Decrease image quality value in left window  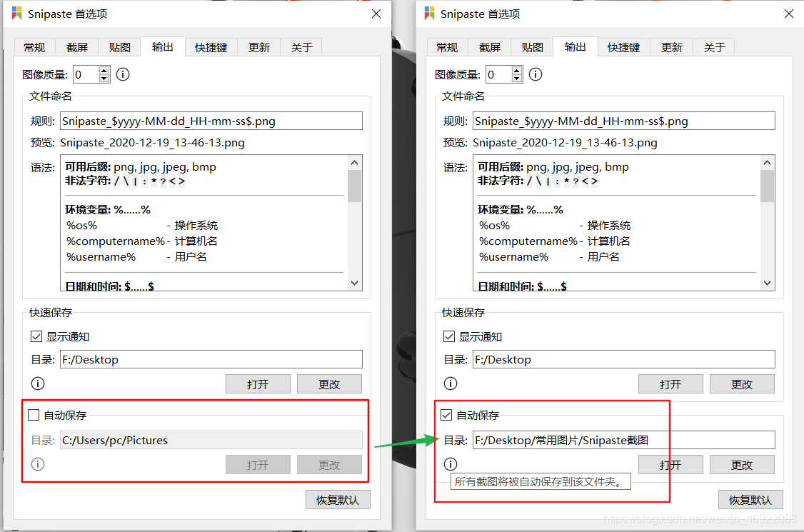pos(104,79)
